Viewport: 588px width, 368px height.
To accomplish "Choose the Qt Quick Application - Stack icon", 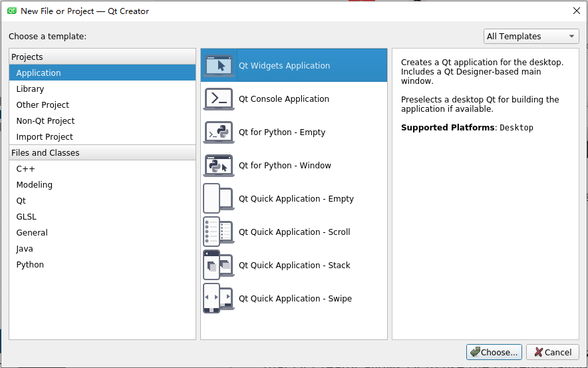I will [219, 266].
